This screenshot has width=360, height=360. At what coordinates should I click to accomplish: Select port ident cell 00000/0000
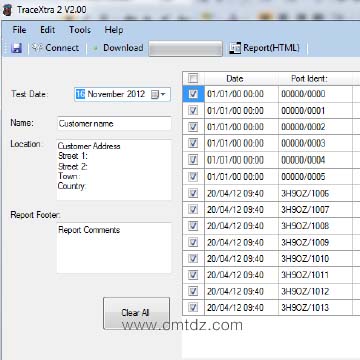315,94
